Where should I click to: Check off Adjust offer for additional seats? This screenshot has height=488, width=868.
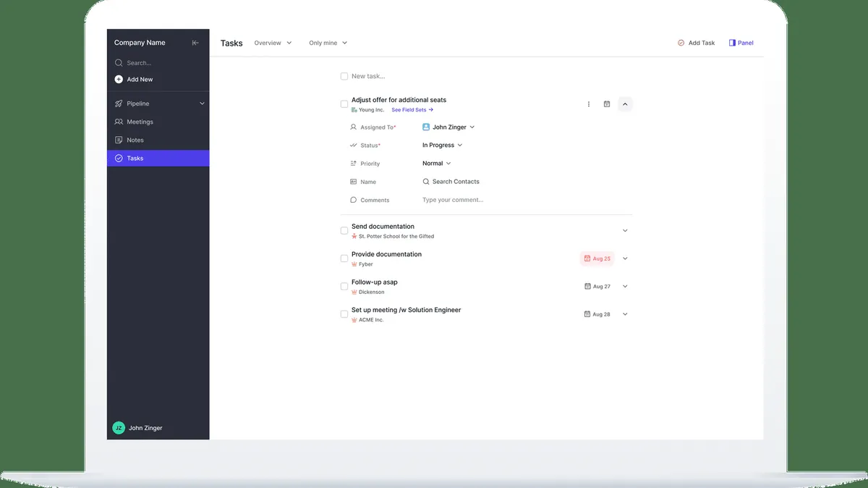[x=344, y=104]
